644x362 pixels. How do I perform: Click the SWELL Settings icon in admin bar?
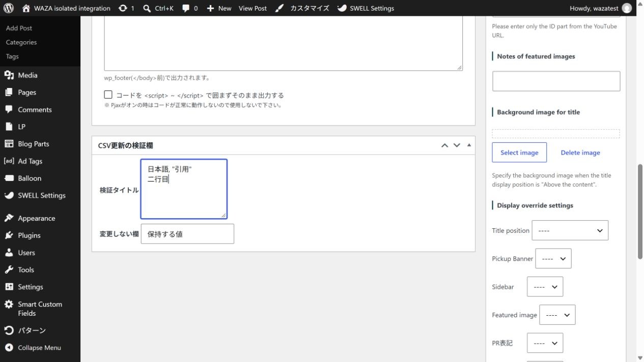click(x=342, y=8)
